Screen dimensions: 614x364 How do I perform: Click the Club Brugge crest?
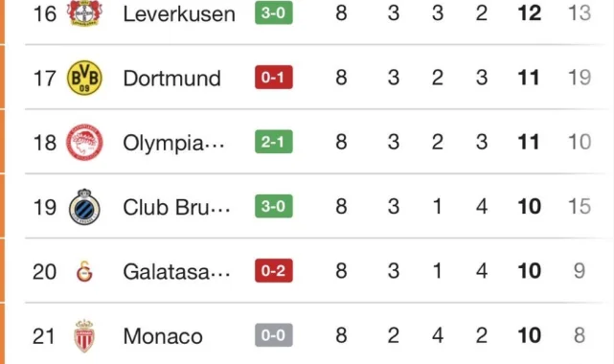tap(84, 207)
